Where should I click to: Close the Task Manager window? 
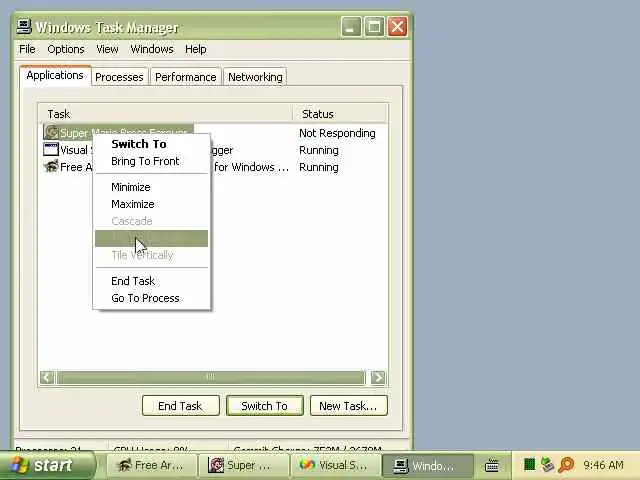pos(397,27)
